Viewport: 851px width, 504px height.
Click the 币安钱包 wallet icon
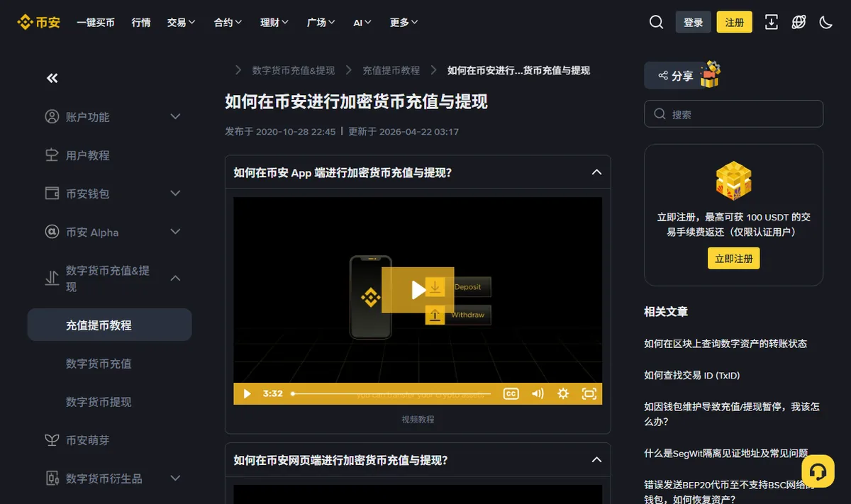[52, 193]
